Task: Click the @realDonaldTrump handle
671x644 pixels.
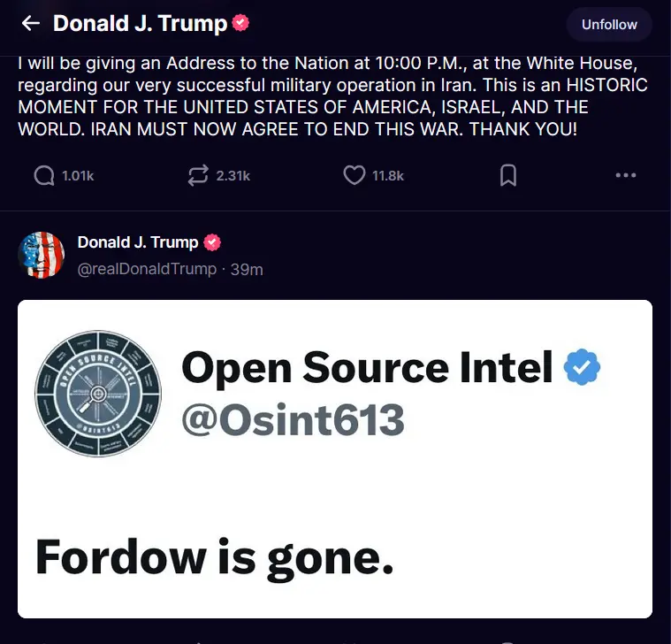Action: click(x=147, y=269)
